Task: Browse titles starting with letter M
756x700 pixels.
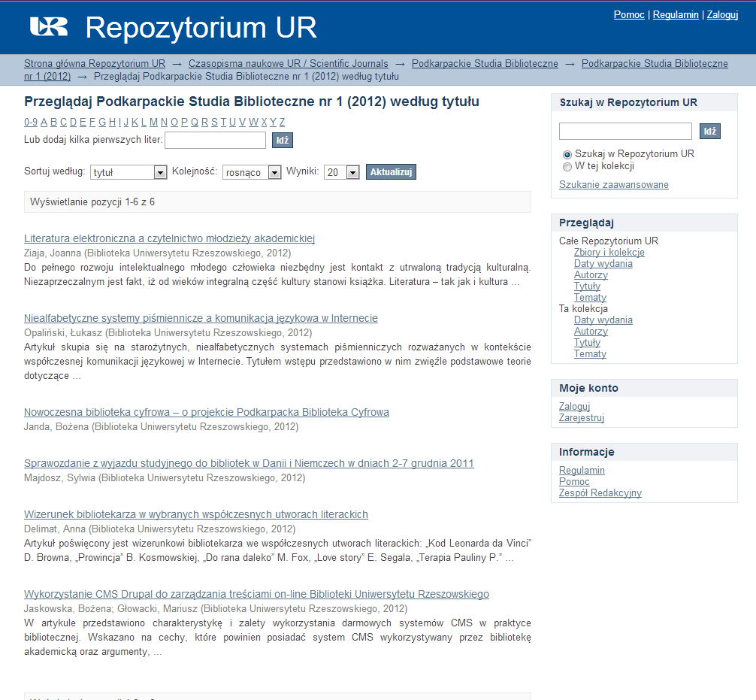Action: 153,122
